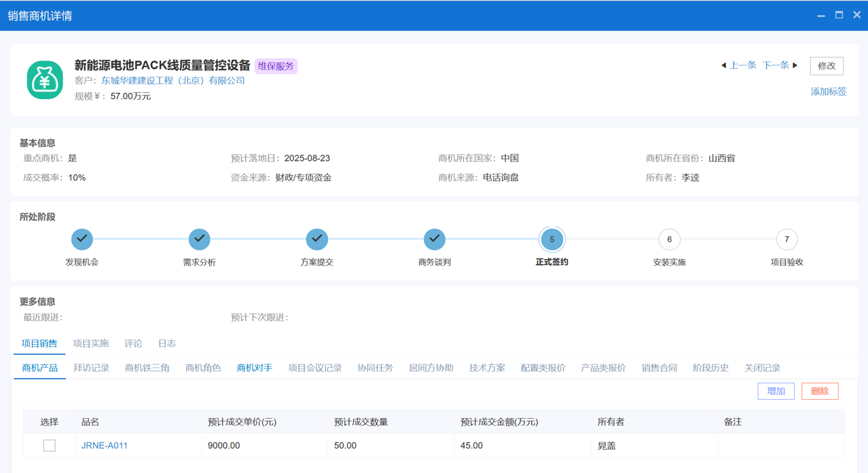Screen dimensions: 868x473
Task: Click the 商务谈判 stage checkmark icon
Action: coord(434,239)
